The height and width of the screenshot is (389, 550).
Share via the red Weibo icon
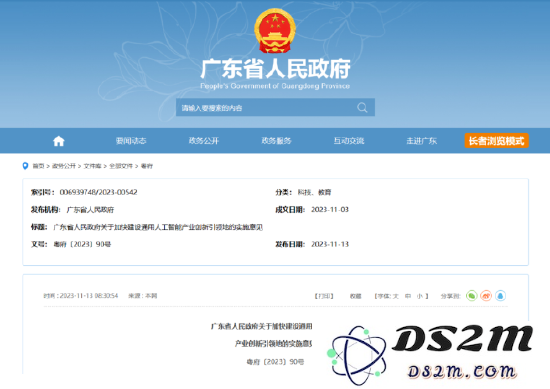[x=486, y=296]
